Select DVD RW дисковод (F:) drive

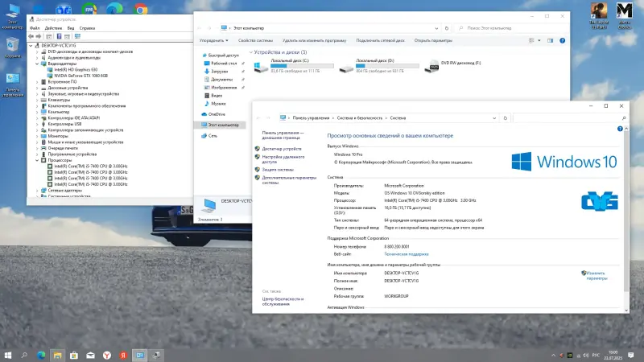click(x=453, y=66)
